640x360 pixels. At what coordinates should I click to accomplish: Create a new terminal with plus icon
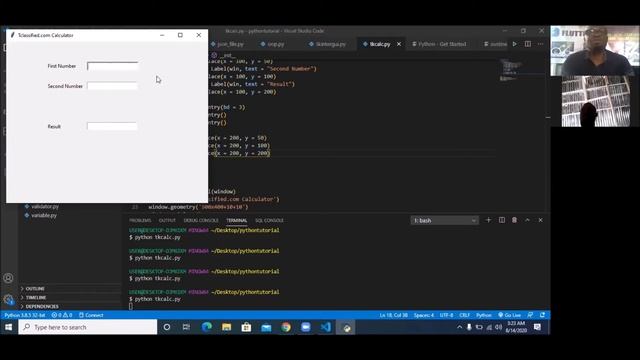[488, 220]
